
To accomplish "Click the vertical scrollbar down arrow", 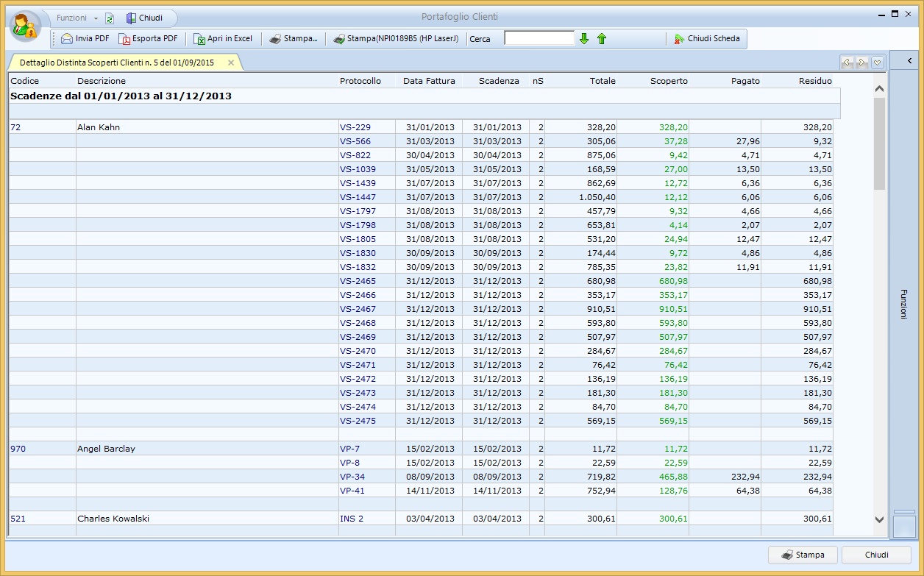I will 879,519.
